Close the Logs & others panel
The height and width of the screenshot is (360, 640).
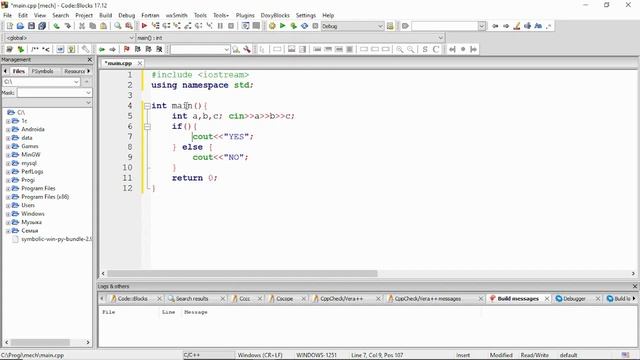tap(635, 286)
